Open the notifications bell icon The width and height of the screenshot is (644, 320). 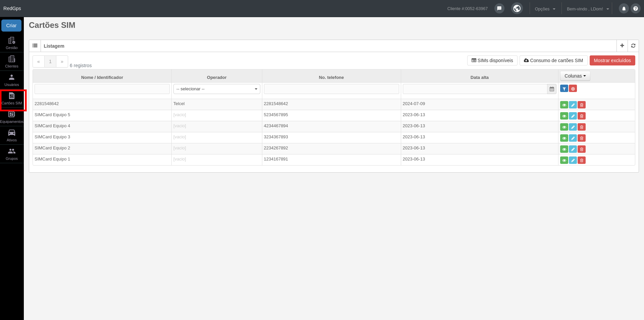coord(624,9)
